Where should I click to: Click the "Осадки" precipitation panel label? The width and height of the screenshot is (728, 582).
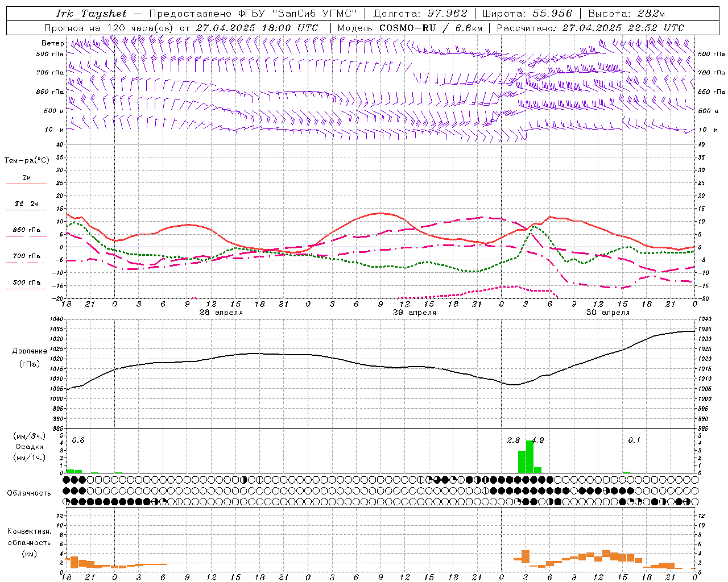[29, 447]
